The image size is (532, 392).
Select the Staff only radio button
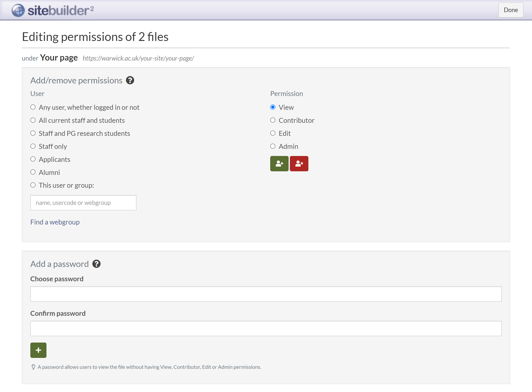(x=33, y=146)
